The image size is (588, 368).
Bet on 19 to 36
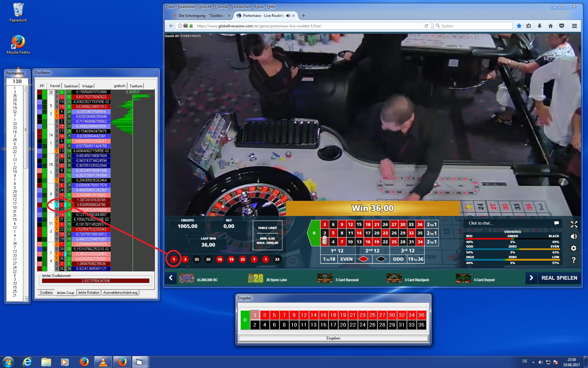click(416, 259)
